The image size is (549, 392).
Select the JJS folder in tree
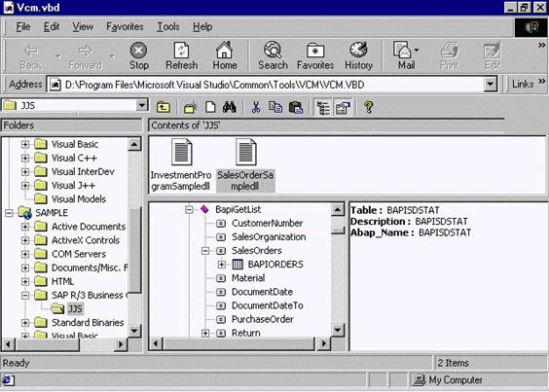pyautogui.click(x=75, y=308)
